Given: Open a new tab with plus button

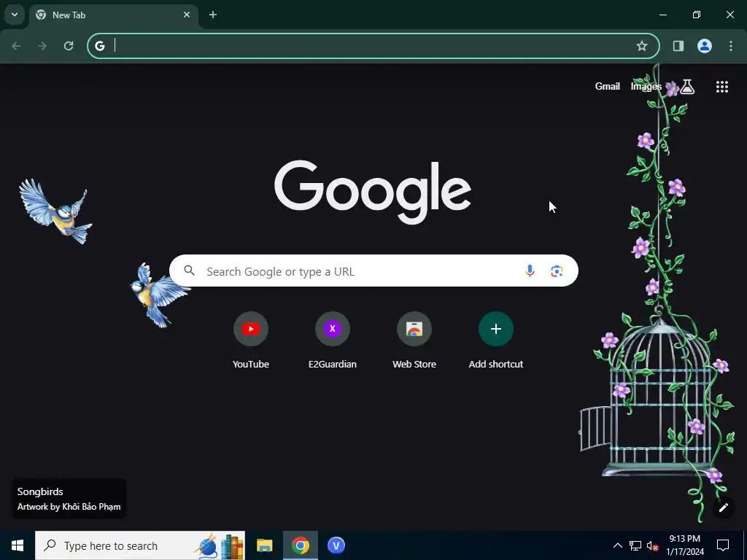Looking at the screenshot, I should tap(213, 15).
